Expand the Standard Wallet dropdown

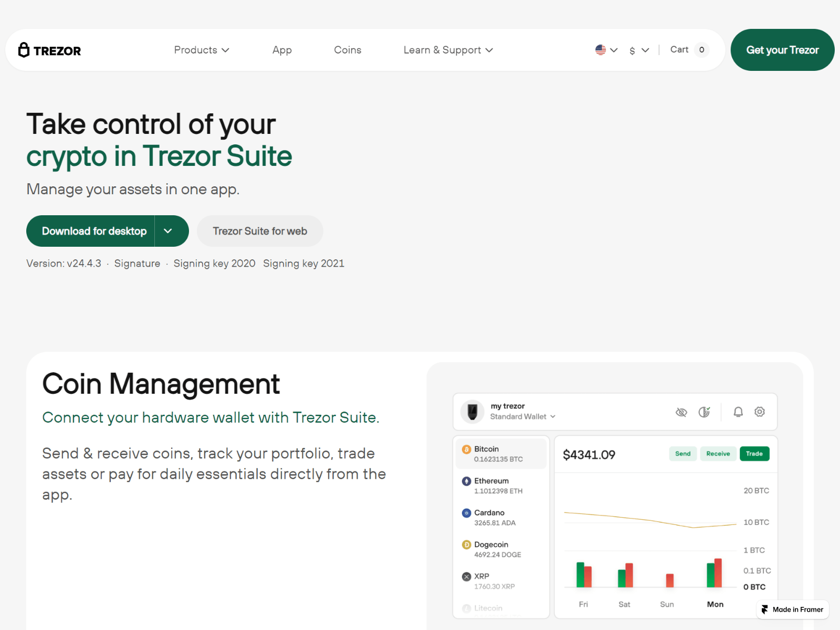(523, 416)
